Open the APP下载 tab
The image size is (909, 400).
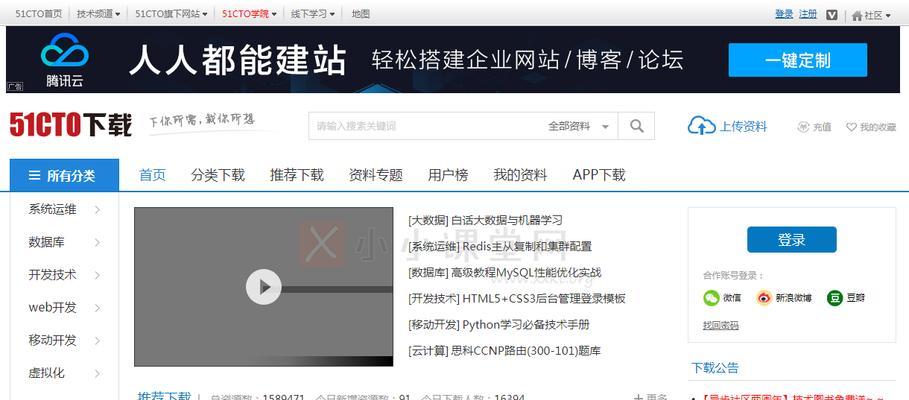pyautogui.click(x=599, y=175)
